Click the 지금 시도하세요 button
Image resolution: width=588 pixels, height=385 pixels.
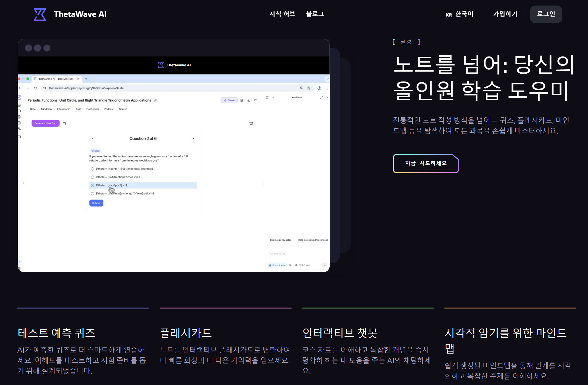coord(425,163)
